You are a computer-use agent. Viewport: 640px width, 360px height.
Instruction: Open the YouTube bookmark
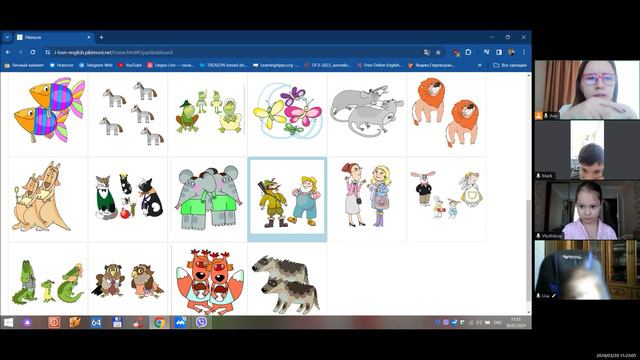click(x=130, y=65)
